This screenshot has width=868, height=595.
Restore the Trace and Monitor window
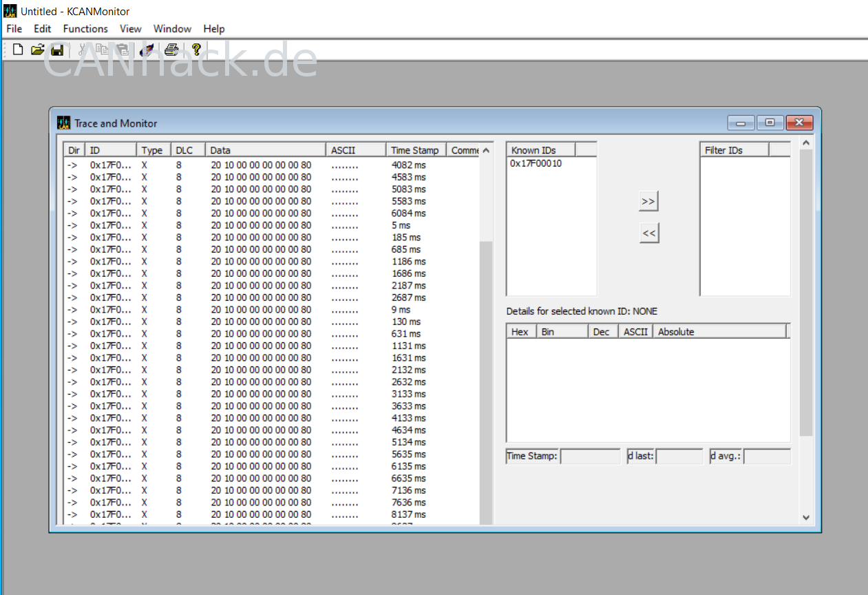(x=770, y=123)
